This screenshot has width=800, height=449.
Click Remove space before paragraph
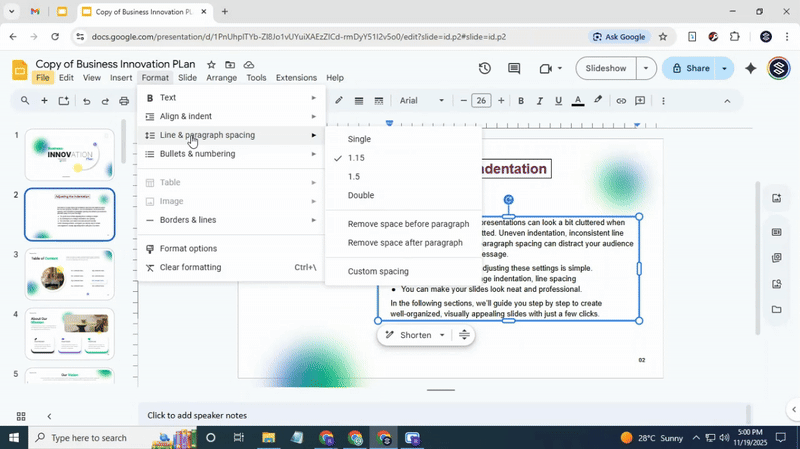click(408, 224)
